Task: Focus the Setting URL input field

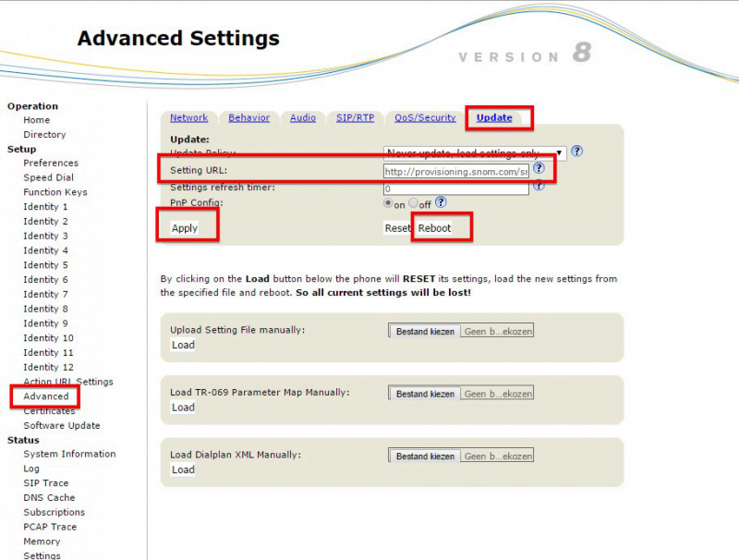Action: (456, 172)
